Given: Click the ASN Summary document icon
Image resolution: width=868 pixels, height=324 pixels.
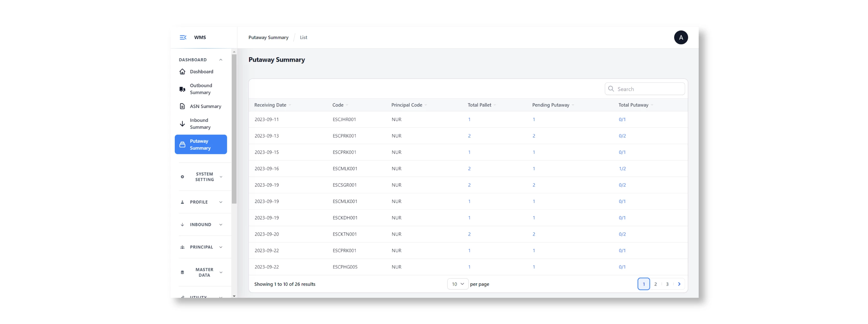Looking at the screenshot, I should tap(182, 106).
